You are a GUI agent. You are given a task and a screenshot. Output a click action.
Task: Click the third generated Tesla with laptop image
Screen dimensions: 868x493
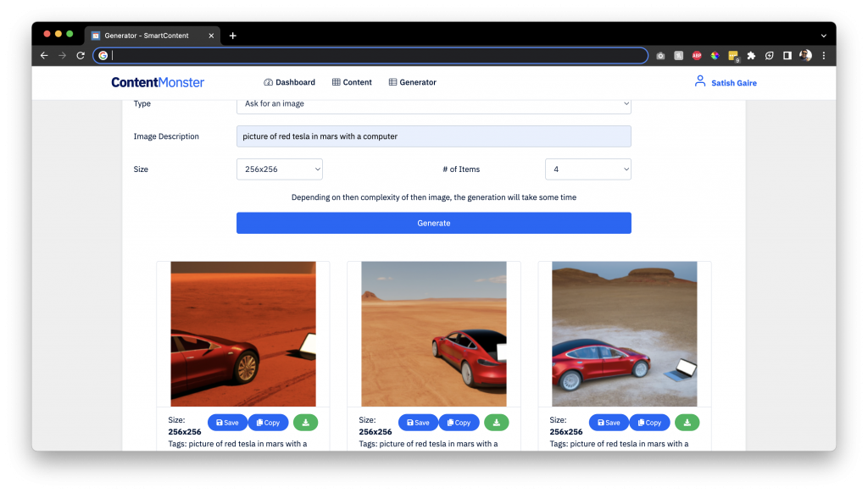[625, 335]
